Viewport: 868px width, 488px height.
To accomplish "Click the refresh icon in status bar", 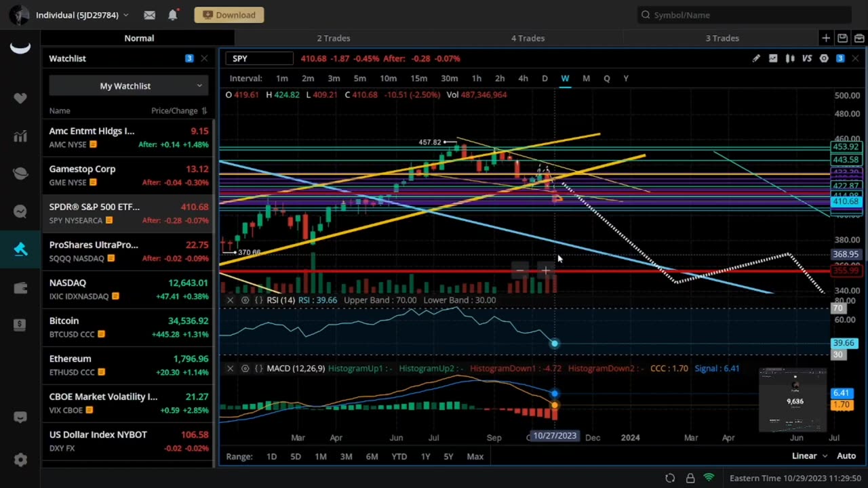I will coord(670,478).
